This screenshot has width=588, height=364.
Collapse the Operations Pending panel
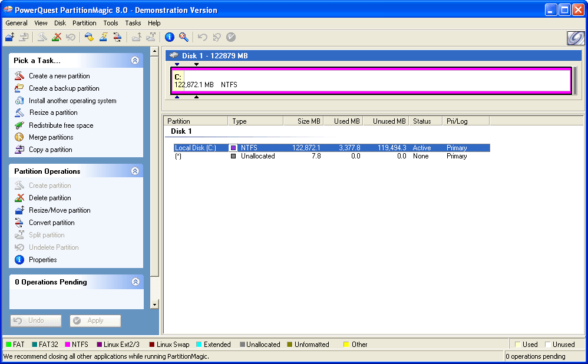click(135, 282)
